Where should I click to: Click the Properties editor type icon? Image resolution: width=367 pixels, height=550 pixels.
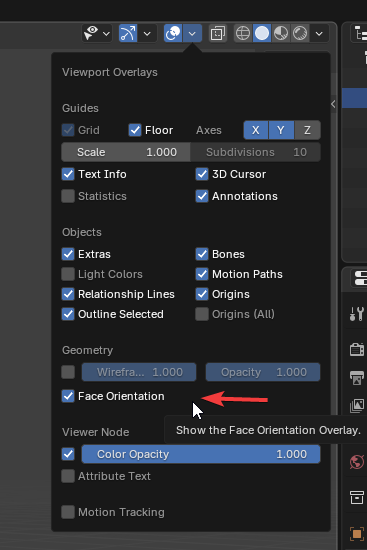coord(360,279)
